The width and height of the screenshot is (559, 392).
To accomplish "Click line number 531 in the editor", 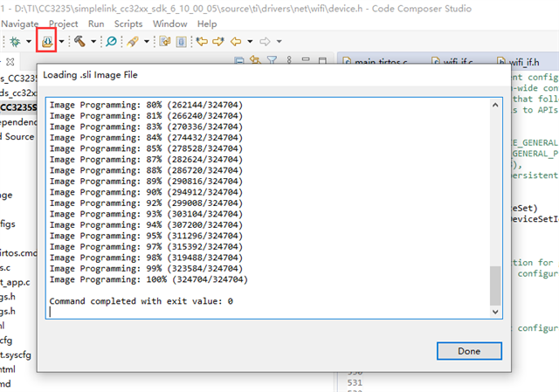I will pyautogui.click(x=355, y=382).
